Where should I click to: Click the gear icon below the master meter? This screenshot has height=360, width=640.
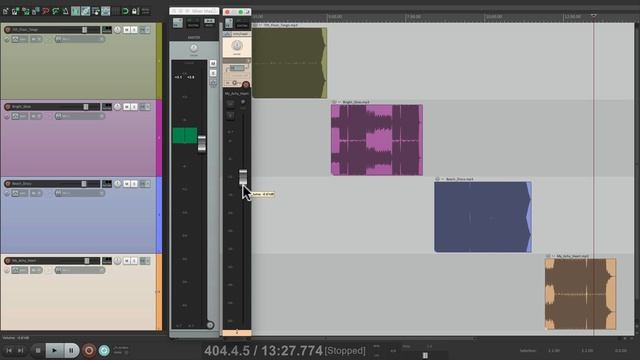click(210, 325)
